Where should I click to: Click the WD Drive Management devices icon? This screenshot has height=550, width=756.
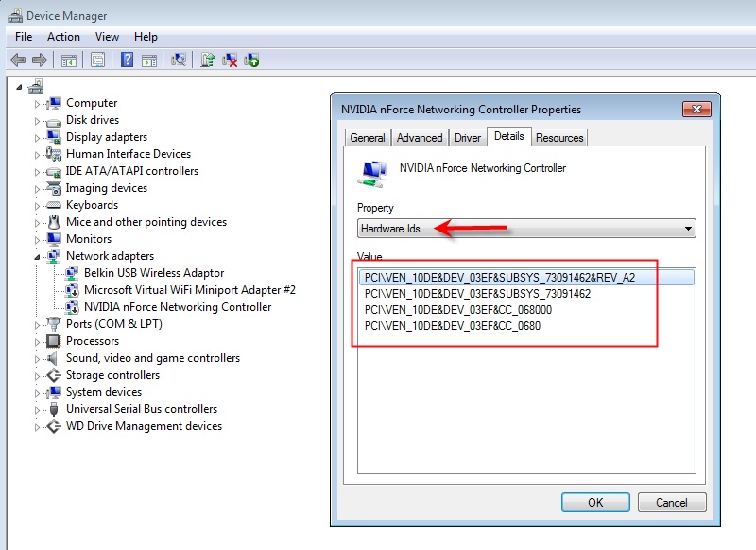(x=54, y=426)
